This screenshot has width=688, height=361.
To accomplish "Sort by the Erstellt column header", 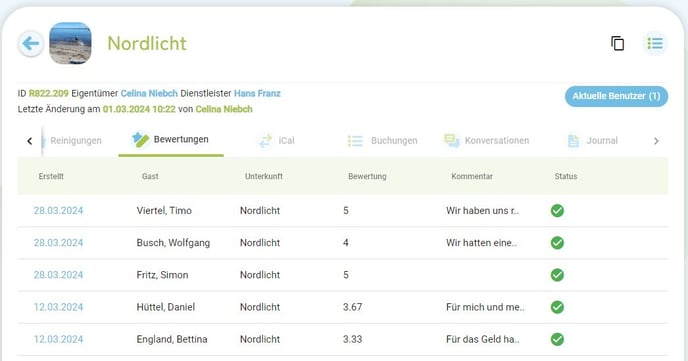I will tap(51, 176).
